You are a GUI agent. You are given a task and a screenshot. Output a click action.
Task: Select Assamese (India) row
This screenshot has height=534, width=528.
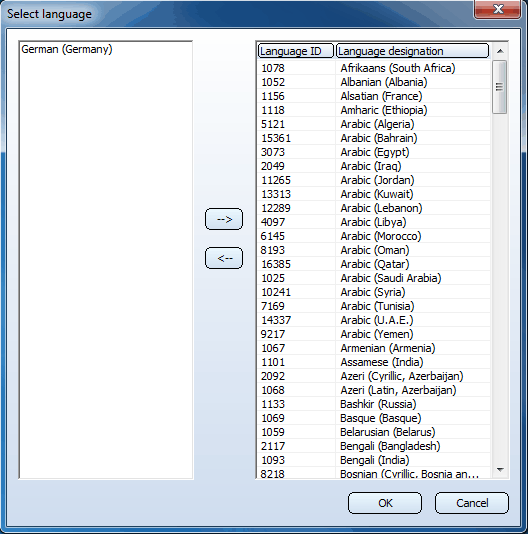point(374,362)
